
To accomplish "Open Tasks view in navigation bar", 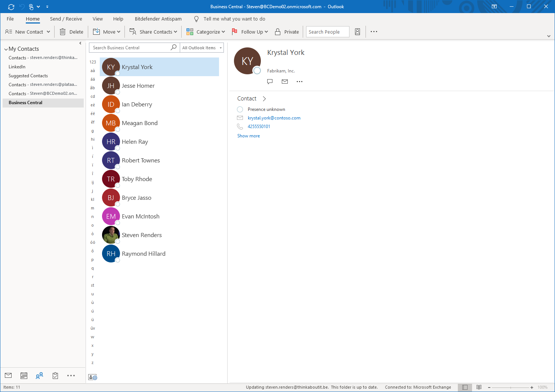I will click(55, 376).
